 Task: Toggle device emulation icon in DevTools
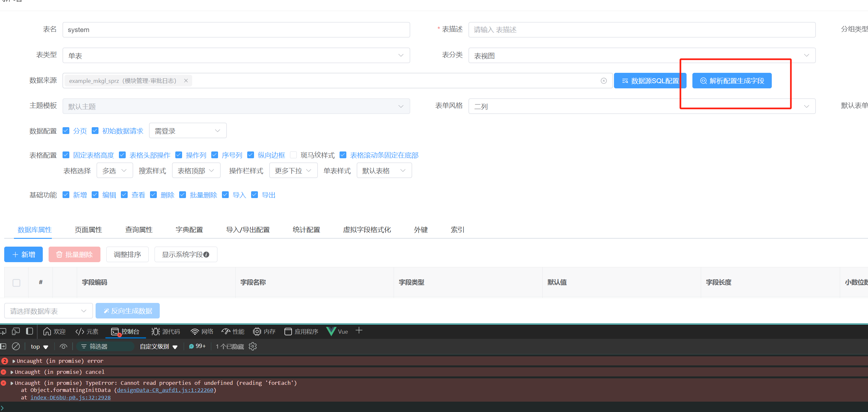coord(16,331)
